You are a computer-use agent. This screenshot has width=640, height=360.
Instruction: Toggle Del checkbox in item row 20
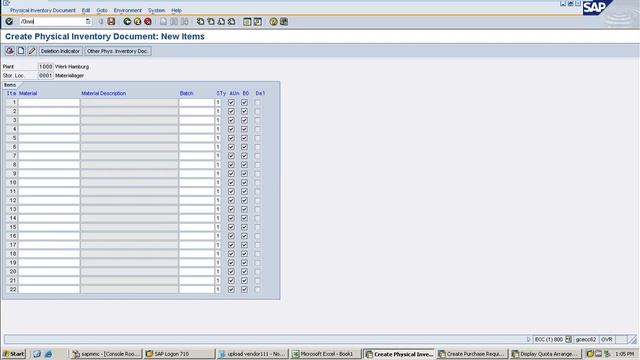click(257, 271)
